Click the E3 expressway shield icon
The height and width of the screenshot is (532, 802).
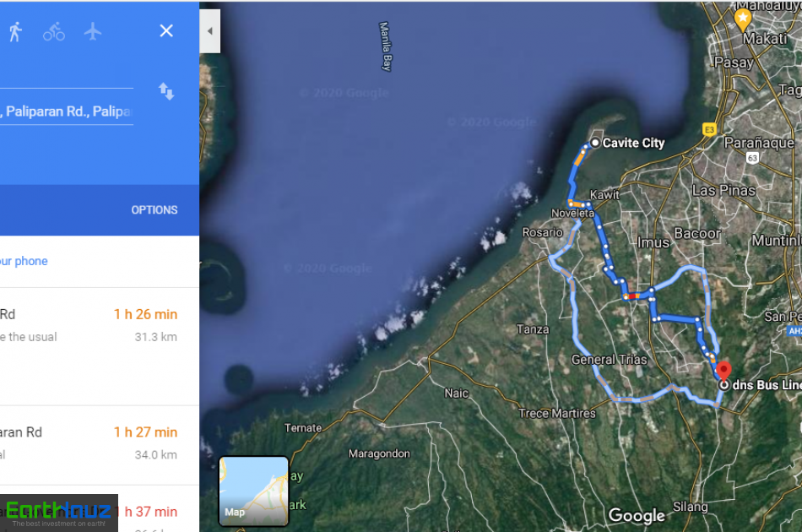tap(709, 129)
